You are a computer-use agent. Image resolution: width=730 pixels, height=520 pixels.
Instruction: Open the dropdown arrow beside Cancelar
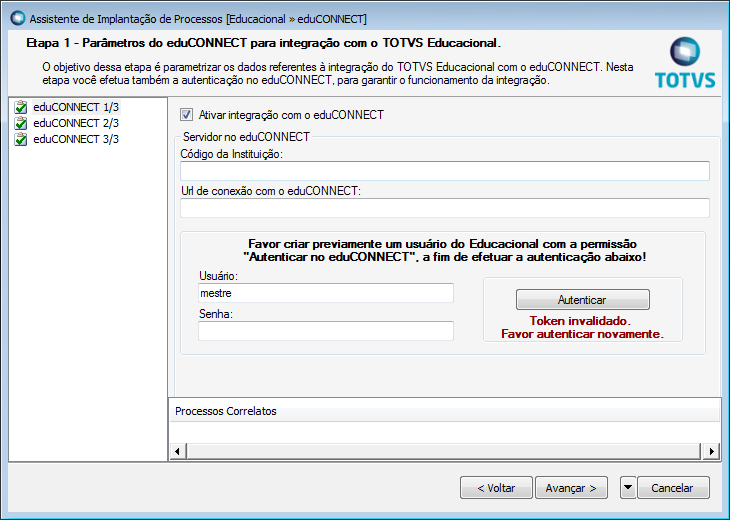point(627,488)
